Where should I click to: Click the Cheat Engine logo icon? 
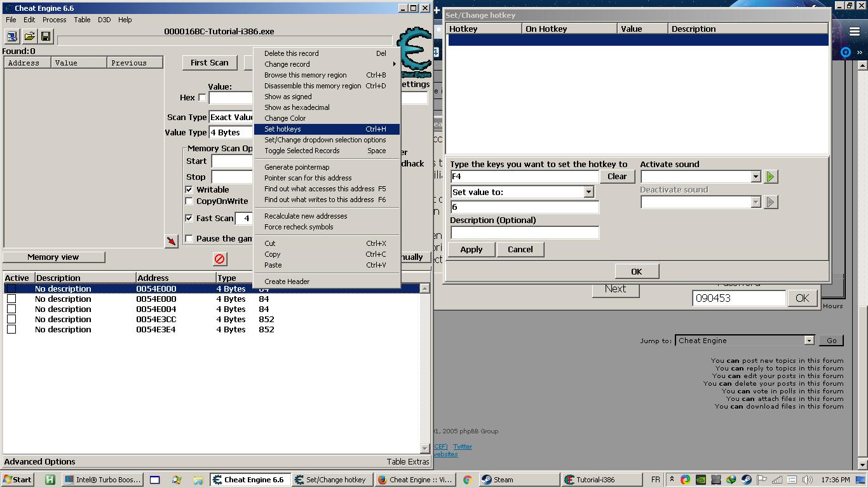pos(413,52)
